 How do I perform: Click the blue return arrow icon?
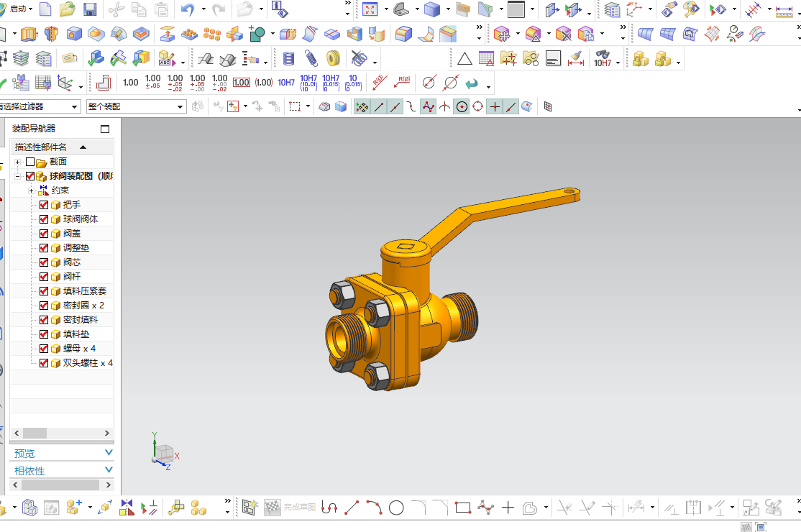(472, 83)
